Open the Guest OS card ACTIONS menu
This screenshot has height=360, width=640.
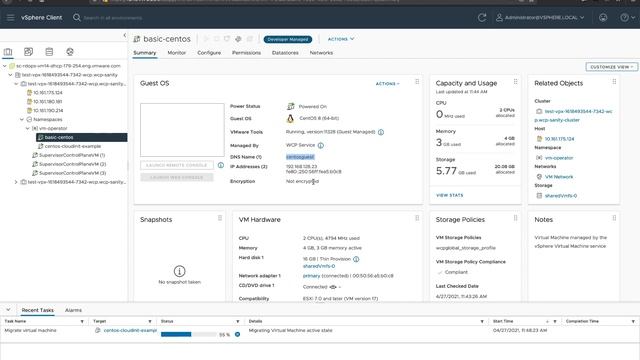tap(387, 84)
